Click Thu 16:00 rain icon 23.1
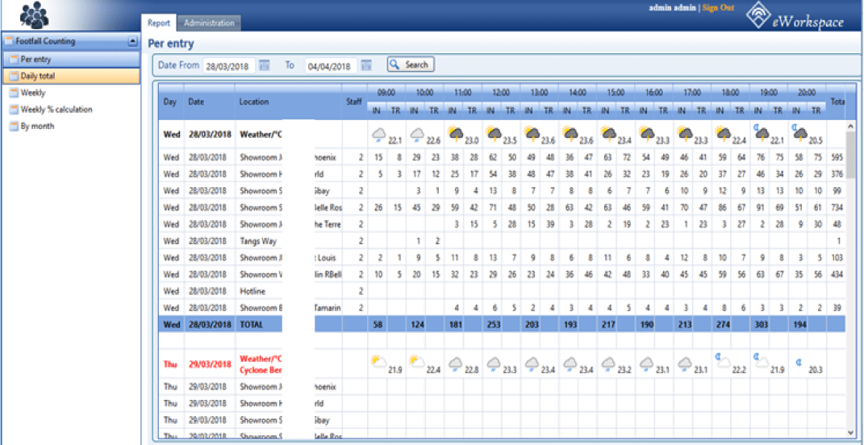This screenshot has width=868, height=445. coord(647,364)
